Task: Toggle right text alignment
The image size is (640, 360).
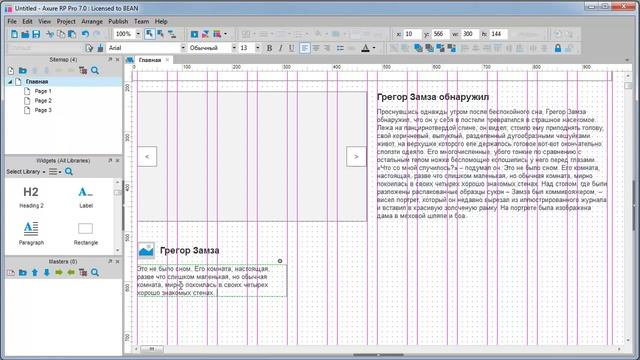Action: click(327, 48)
